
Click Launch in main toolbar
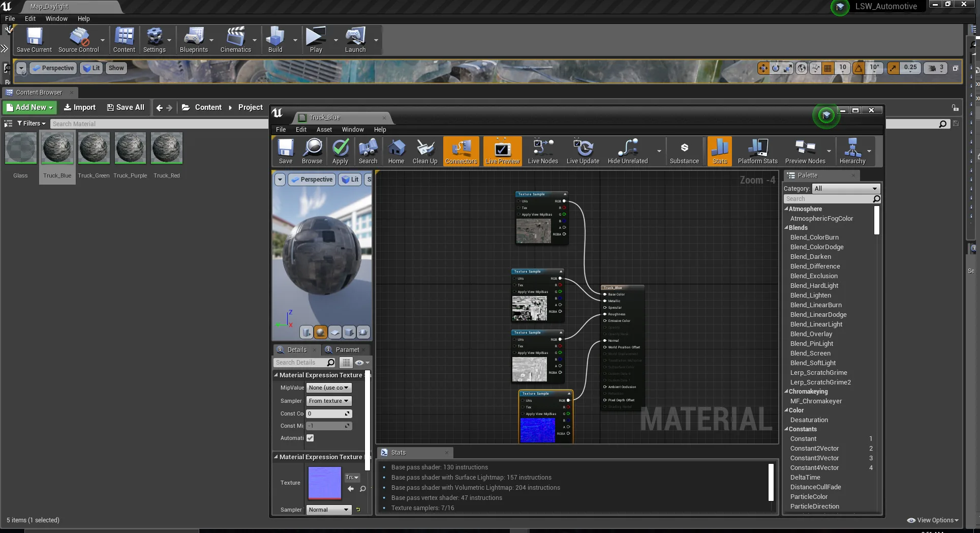(355, 40)
